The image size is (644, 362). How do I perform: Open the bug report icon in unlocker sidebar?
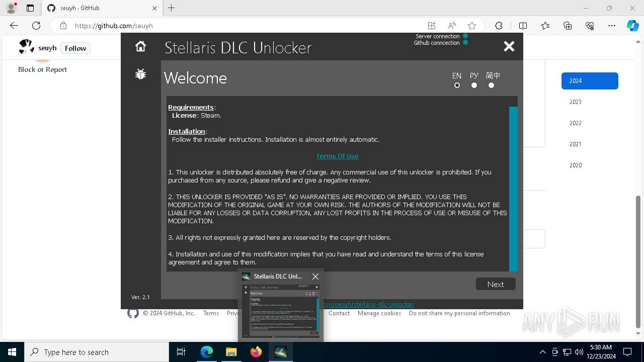pyautogui.click(x=140, y=74)
